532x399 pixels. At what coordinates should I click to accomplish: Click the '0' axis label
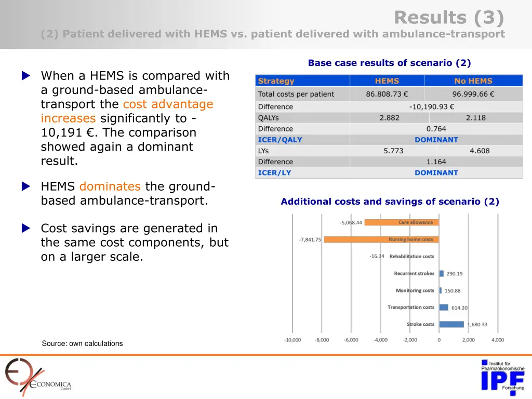tap(439, 340)
